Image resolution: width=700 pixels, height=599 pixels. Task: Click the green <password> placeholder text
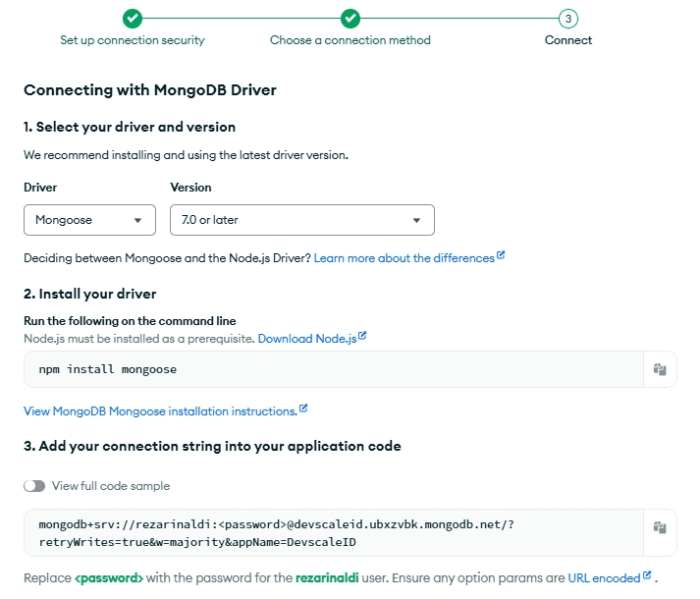[109, 578]
